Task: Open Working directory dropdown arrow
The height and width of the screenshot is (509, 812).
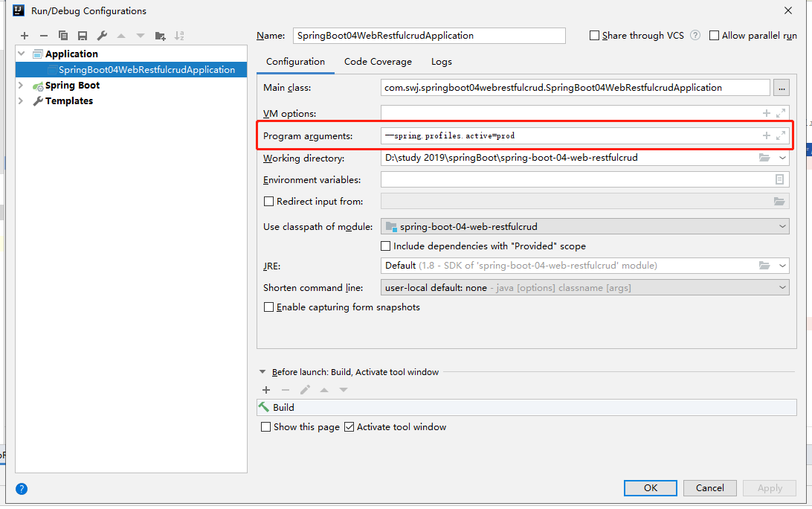Action: 782,158
